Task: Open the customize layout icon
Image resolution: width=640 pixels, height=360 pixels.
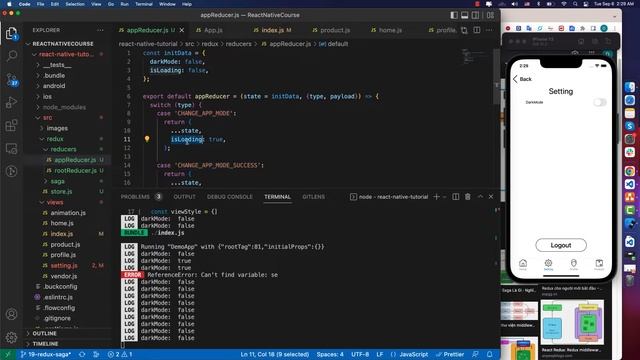Action: point(490,15)
